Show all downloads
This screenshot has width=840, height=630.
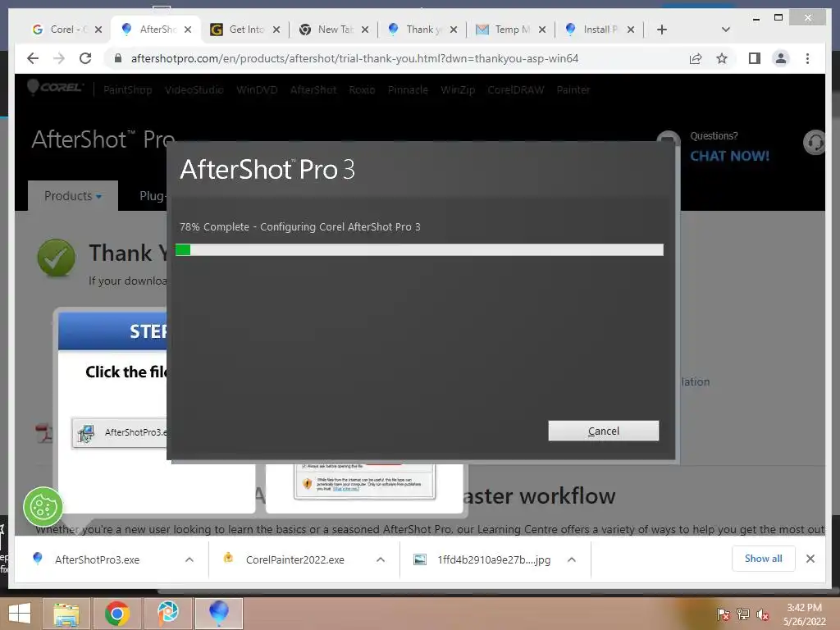click(x=764, y=559)
